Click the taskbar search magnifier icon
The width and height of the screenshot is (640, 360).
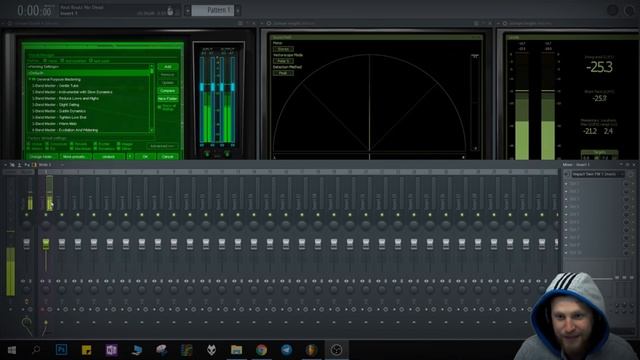[36, 350]
